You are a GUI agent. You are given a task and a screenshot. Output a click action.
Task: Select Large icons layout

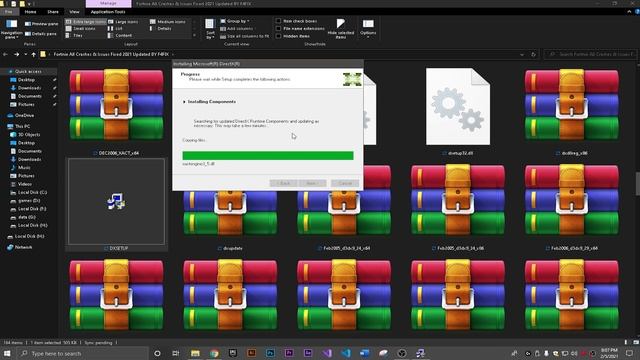[x=123, y=22]
